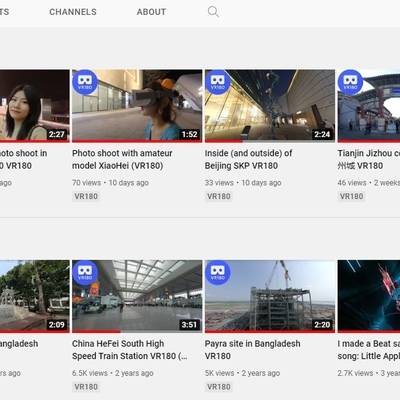400x400 pixels.
Task: Click '2.7K views' text under Beat Saber video
Action: click(355, 373)
